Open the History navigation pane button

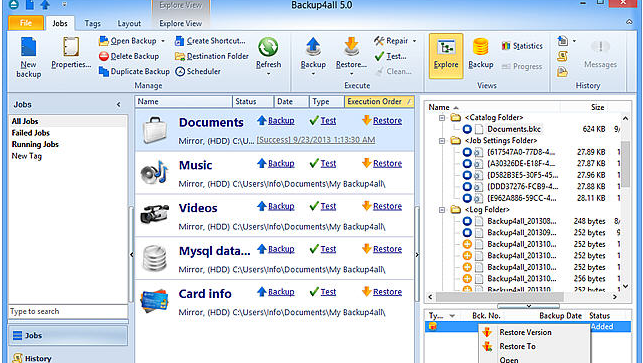point(68,358)
